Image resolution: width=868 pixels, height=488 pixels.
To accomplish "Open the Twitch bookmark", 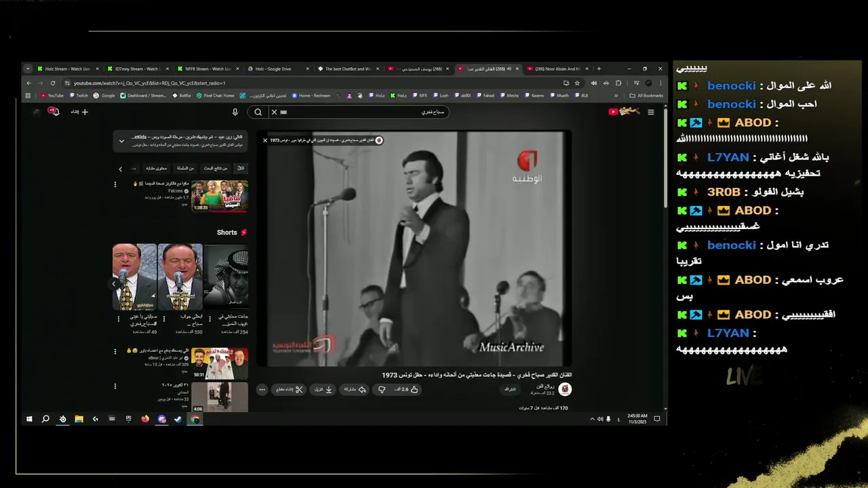I will coord(78,96).
